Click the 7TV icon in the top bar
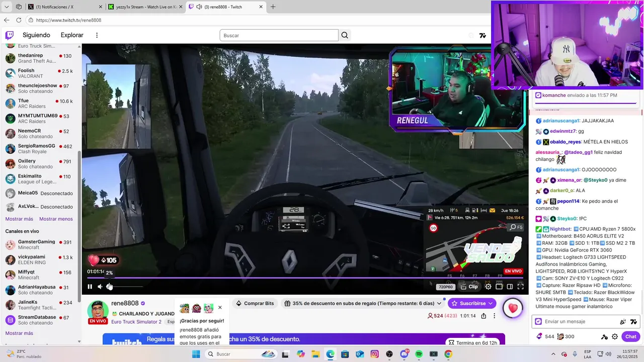The width and height of the screenshot is (644, 362). tap(482, 35)
